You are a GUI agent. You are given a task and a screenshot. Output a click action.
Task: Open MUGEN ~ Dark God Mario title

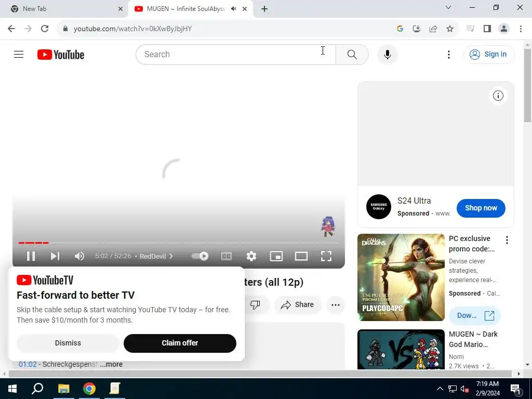click(x=473, y=339)
